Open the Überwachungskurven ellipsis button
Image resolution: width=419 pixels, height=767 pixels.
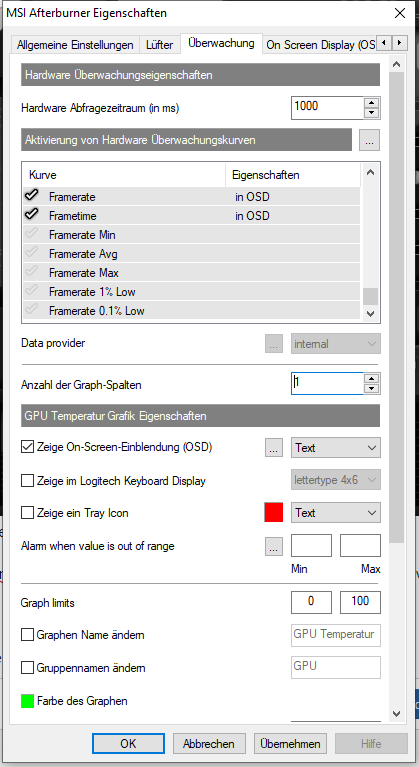pyautogui.click(x=369, y=141)
